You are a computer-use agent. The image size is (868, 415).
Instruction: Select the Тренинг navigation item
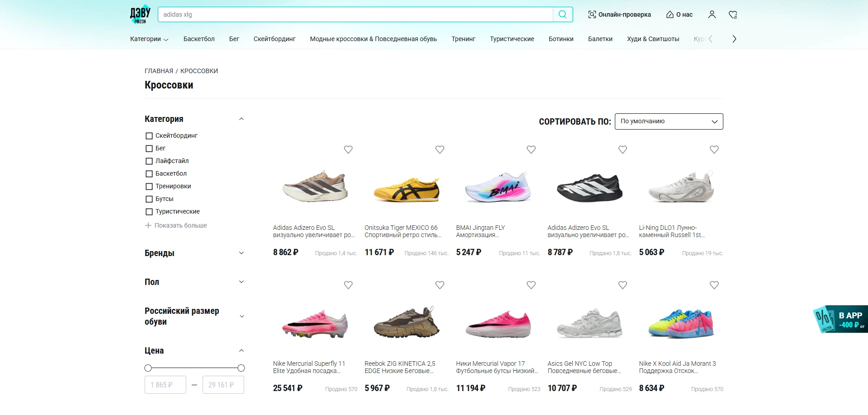pos(463,39)
